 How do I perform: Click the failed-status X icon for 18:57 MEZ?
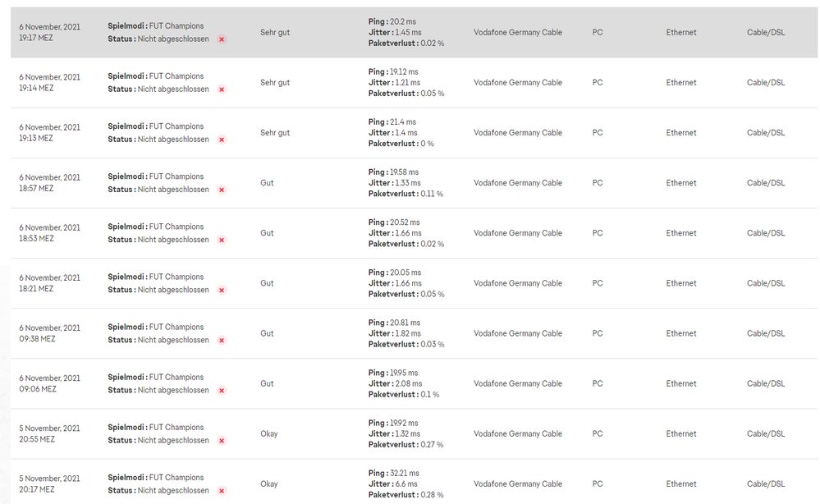pyautogui.click(x=222, y=190)
